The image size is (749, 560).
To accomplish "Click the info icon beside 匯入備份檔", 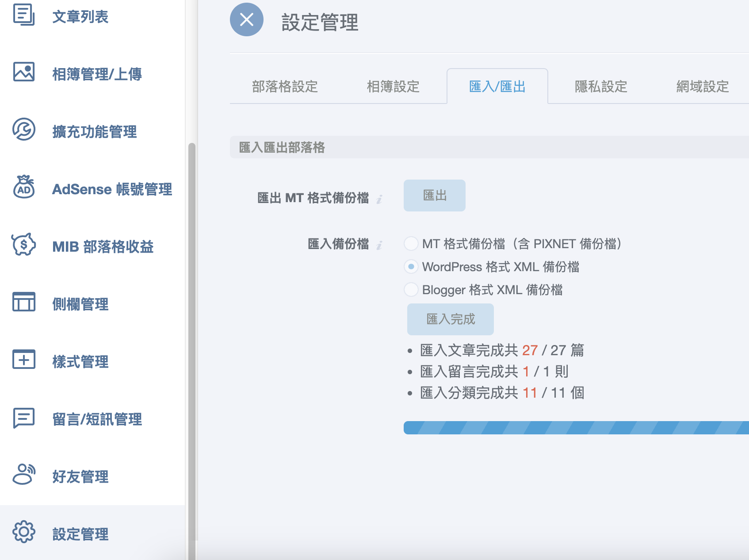I will 379,245.
